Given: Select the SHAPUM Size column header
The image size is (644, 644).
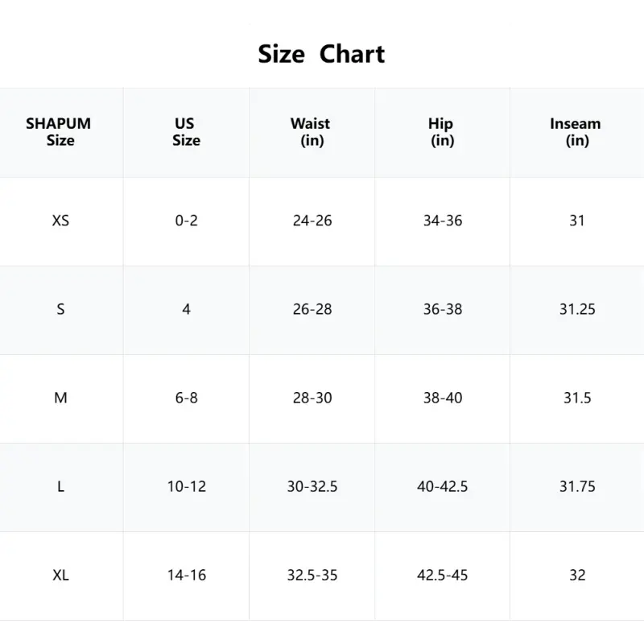Looking at the screenshot, I should coord(60,132).
